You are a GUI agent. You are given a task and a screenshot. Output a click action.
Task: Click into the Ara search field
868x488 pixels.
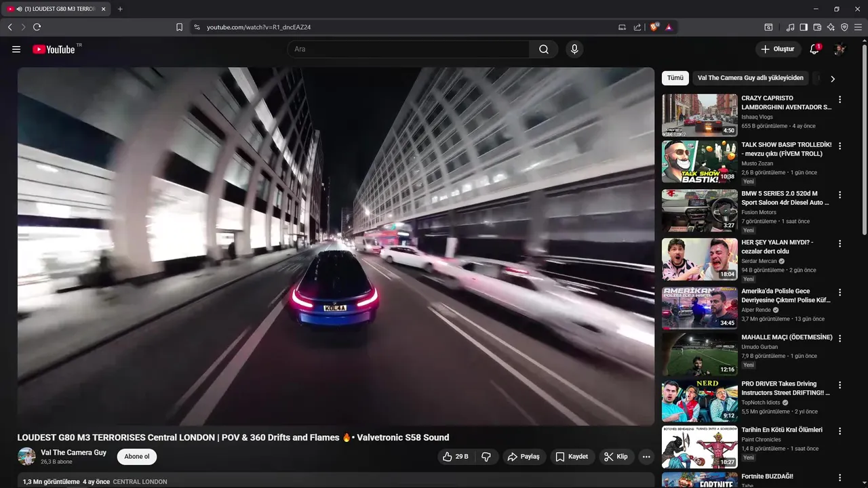click(409, 49)
